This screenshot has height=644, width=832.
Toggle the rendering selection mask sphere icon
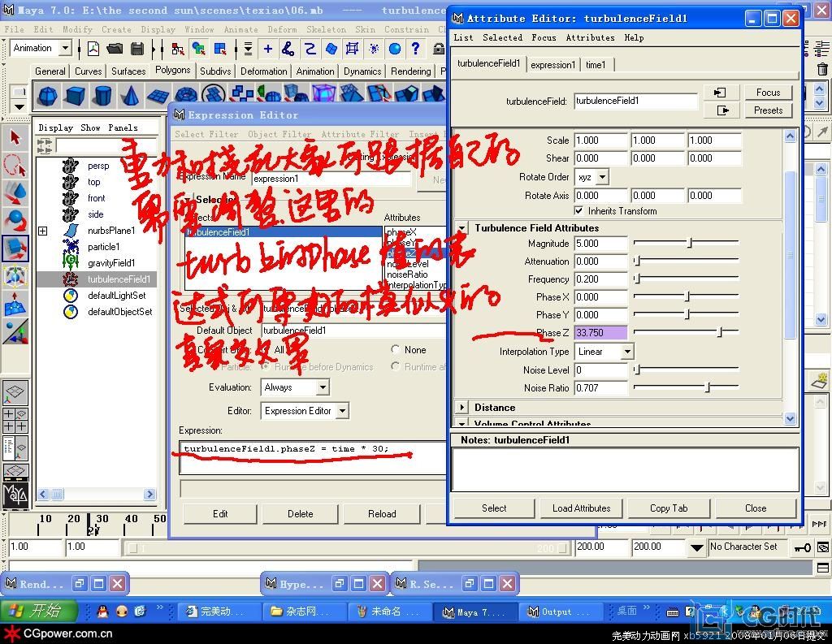click(x=395, y=49)
